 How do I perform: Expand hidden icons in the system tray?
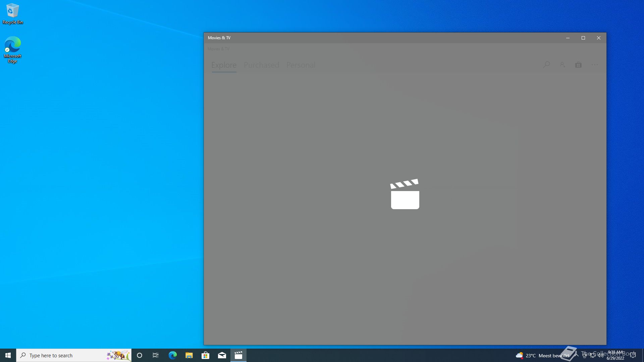click(576, 355)
